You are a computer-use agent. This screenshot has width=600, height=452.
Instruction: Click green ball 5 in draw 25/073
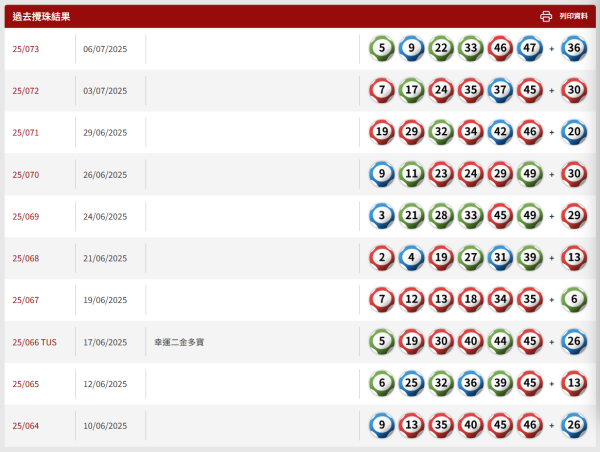[382, 48]
